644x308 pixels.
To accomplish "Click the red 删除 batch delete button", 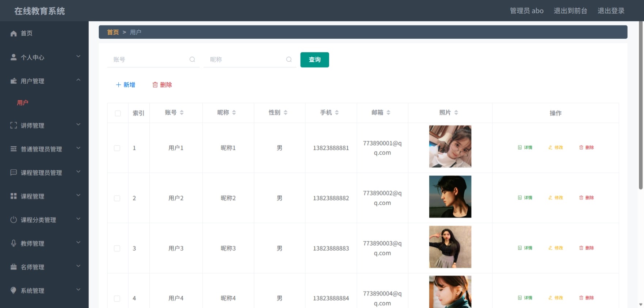I will coord(162,85).
